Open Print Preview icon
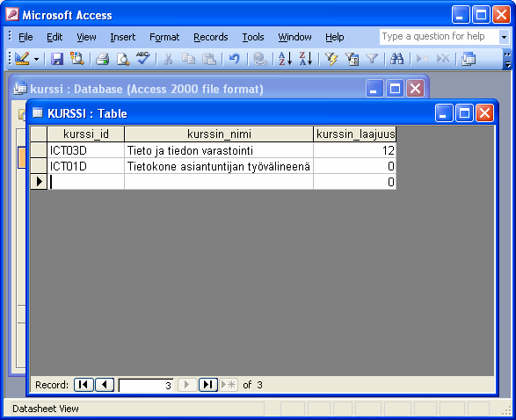 (123, 59)
